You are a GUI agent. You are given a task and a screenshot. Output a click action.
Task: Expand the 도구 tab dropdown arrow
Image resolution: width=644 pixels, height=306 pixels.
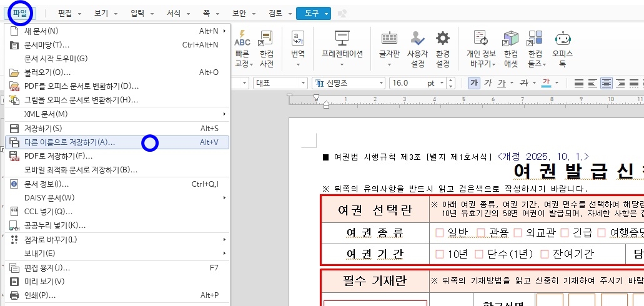click(x=326, y=14)
